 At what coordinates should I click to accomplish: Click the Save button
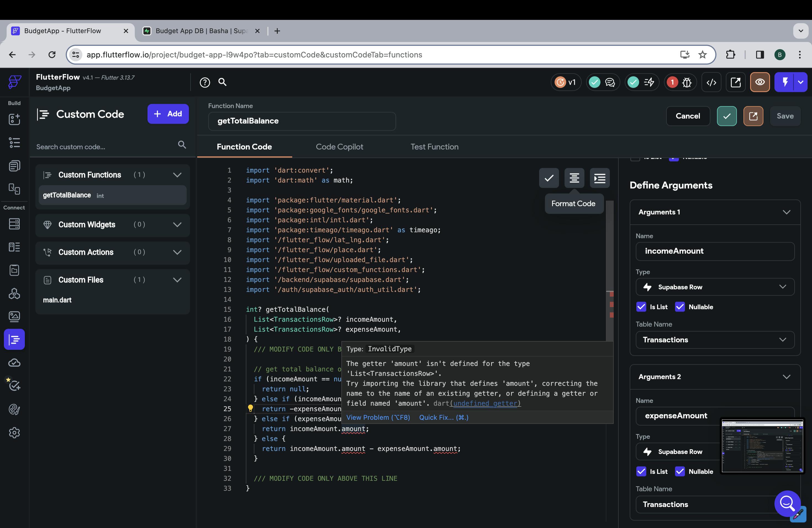[x=785, y=116]
